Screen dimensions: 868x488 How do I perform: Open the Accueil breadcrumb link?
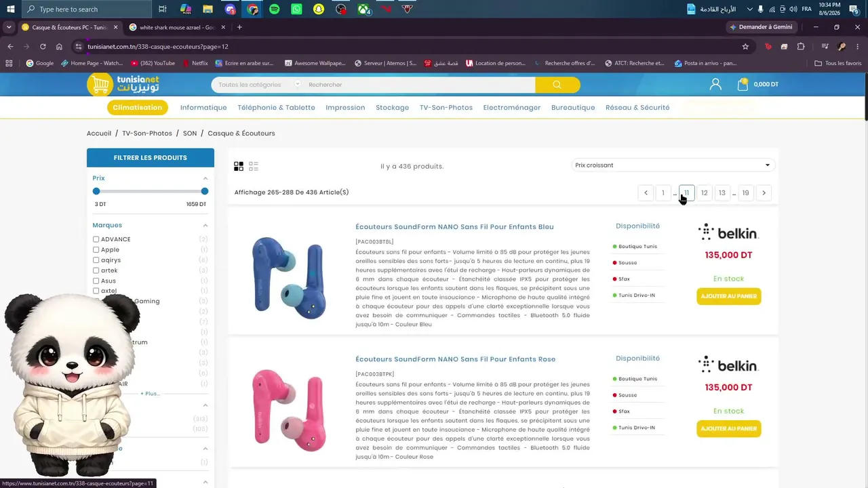[x=99, y=134]
